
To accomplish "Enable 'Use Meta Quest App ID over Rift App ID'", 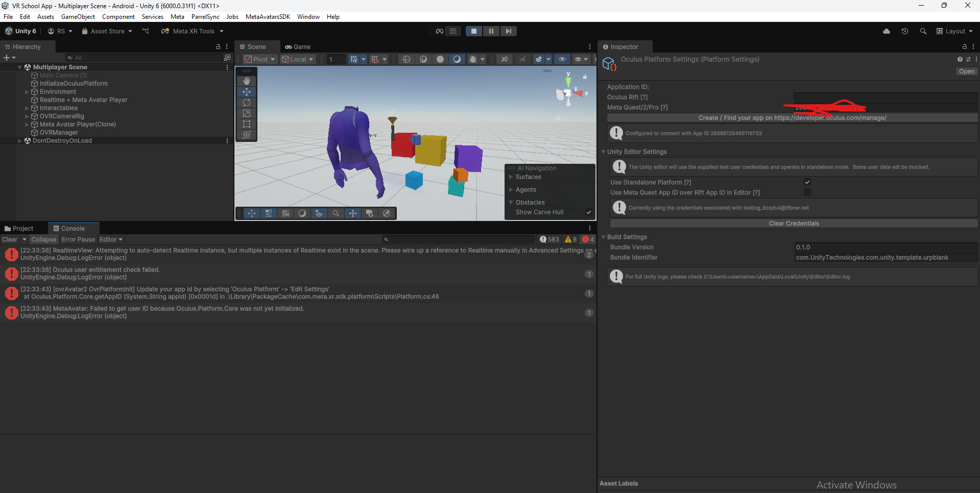I will (807, 192).
